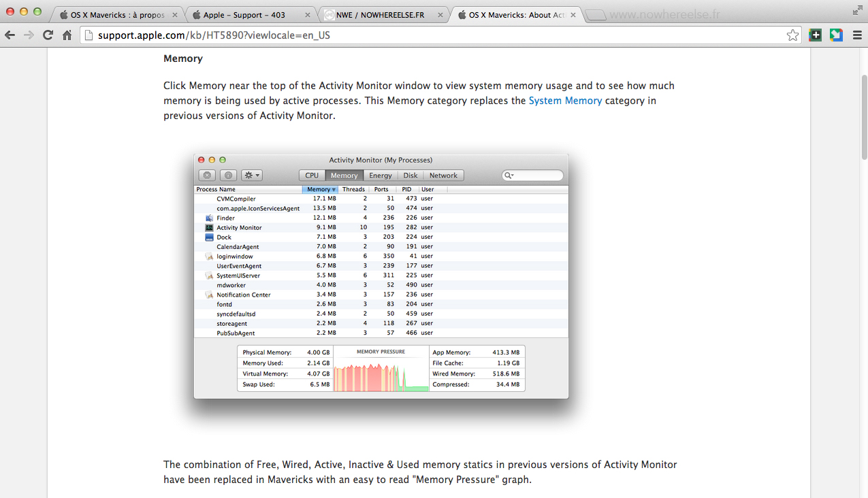Click the Activity Monitor inspect info button
This screenshot has height=498, width=868.
229,176
